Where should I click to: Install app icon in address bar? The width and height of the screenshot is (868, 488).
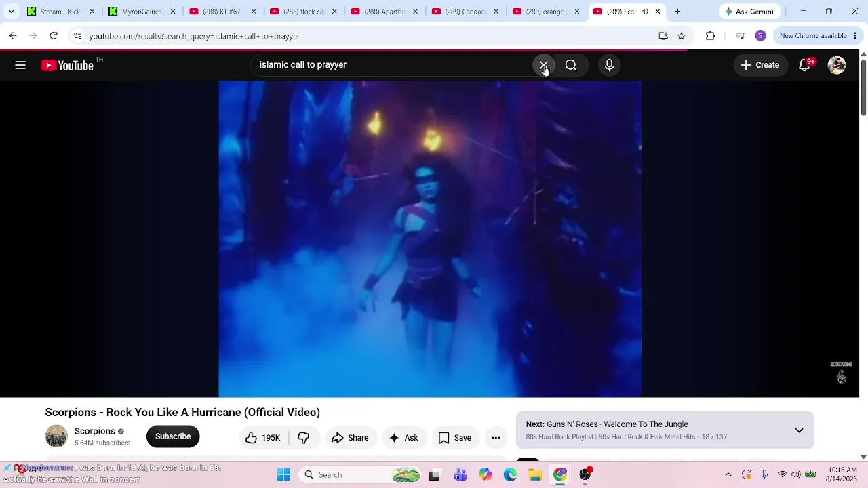coord(663,36)
